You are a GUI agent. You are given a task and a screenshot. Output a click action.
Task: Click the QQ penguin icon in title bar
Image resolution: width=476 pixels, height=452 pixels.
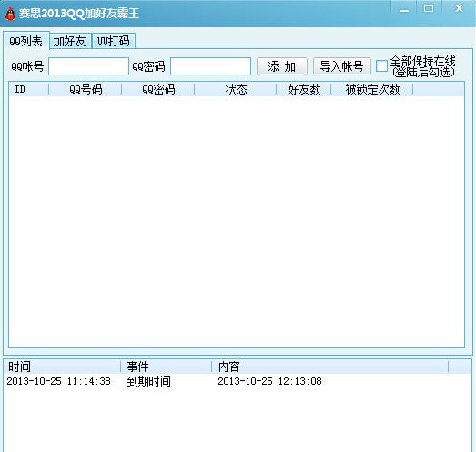click(x=10, y=14)
